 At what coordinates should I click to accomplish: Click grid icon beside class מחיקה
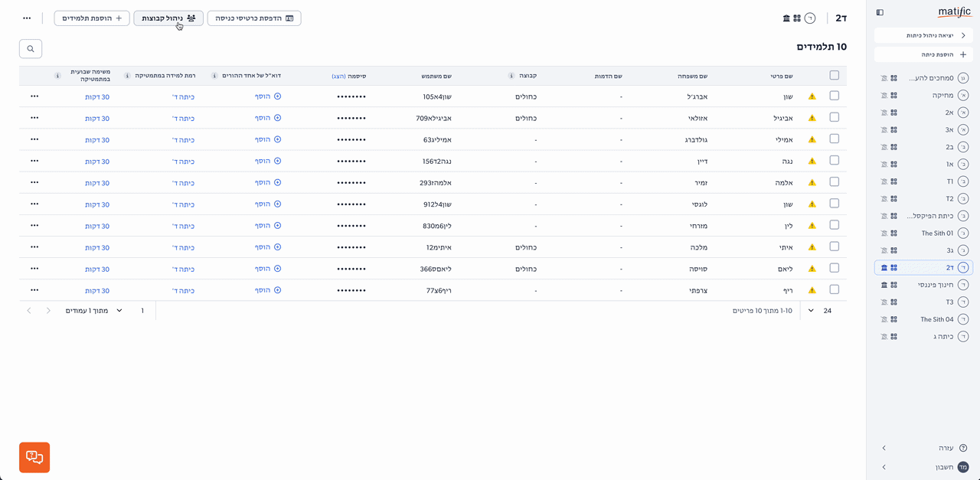893,96
